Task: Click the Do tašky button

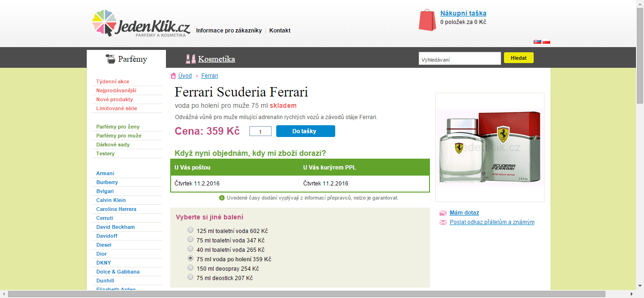Action: 305,131
